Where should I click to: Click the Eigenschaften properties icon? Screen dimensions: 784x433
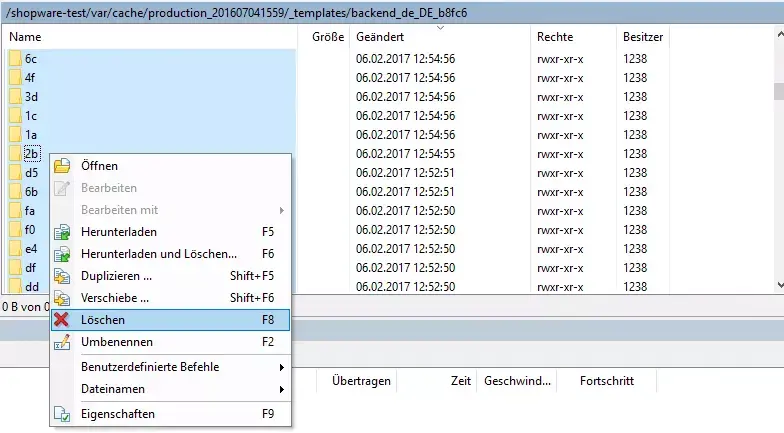[x=62, y=414]
